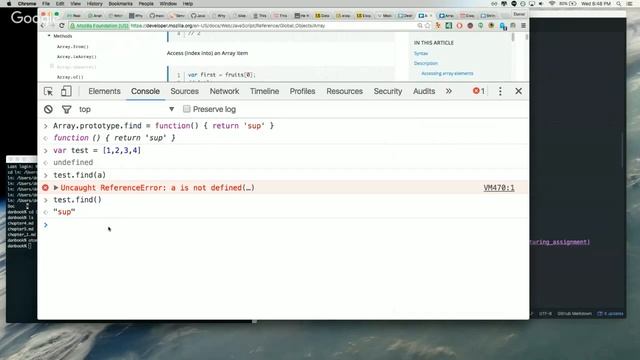Click the Apple menu logo
This screenshot has width=640, height=360.
click(x=9, y=4)
